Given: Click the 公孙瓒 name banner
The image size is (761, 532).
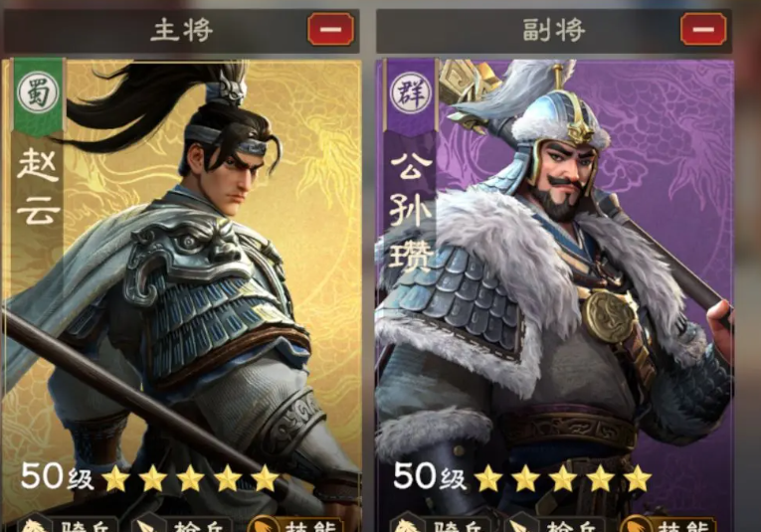Looking at the screenshot, I should (x=411, y=211).
